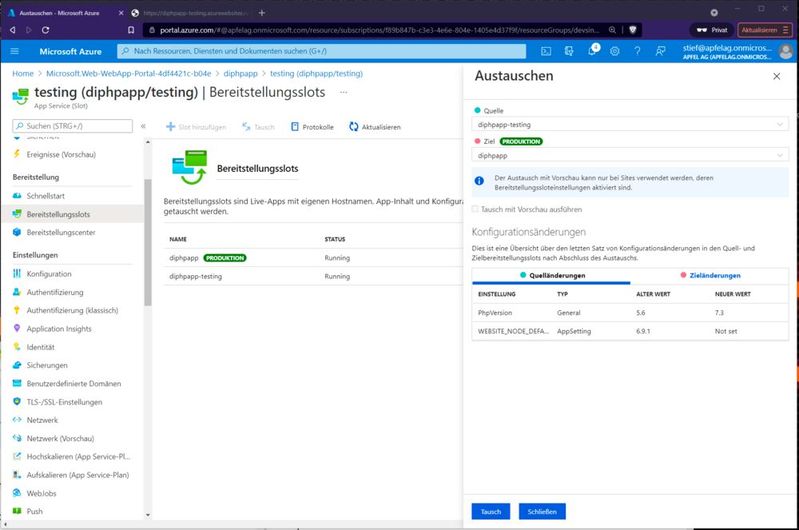The height and width of the screenshot is (530, 799).
Task: Open a new browser tab
Action: [261, 13]
